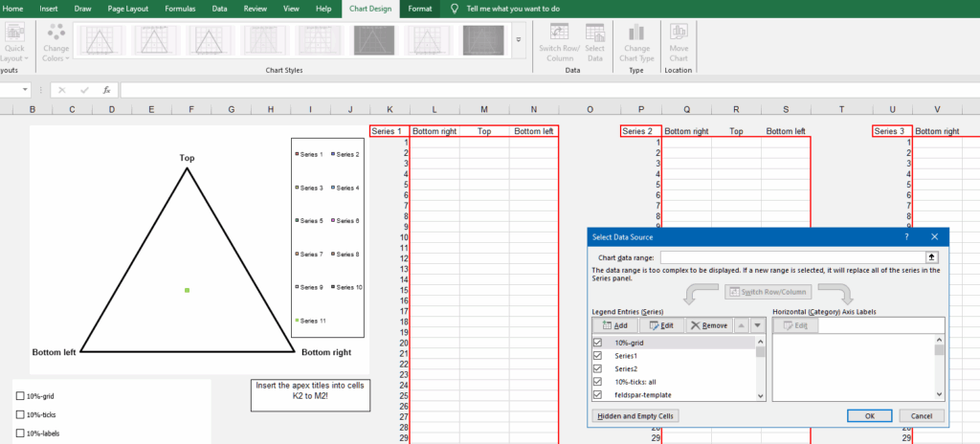Click the collapse dialog icon beside Chart data range

(x=931, y=257)
